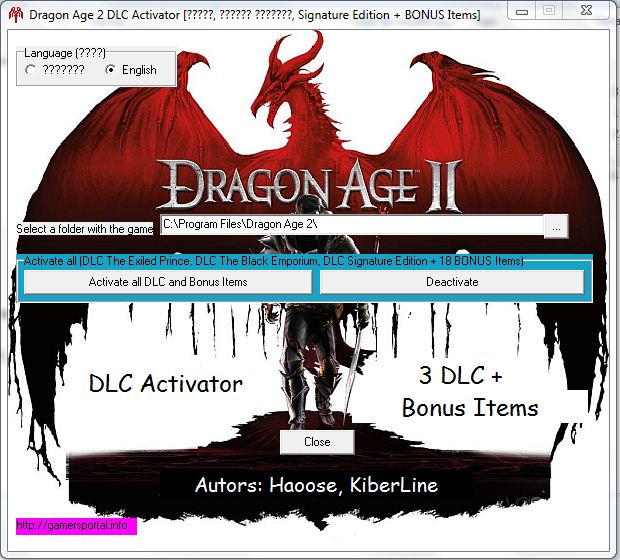Screen dimensions: 620x560
Task: Click the Close button
Action: (x=317, y=442)
